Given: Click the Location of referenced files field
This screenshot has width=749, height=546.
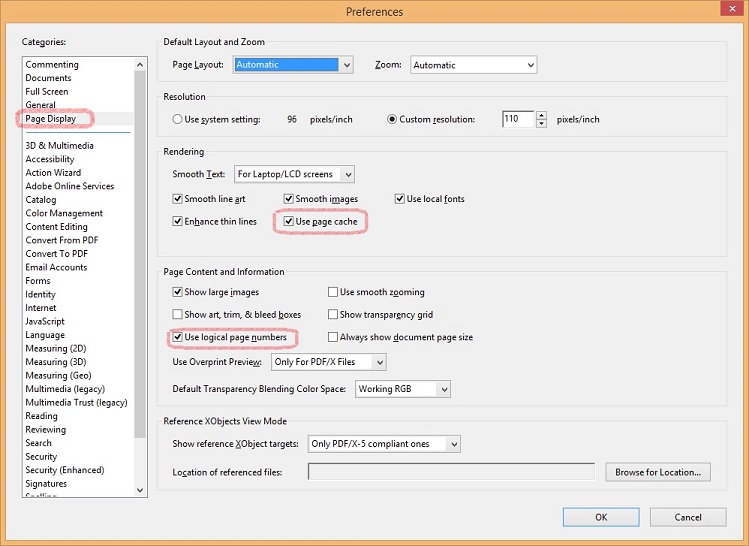Looking at the screenshot, I should 450,472.
